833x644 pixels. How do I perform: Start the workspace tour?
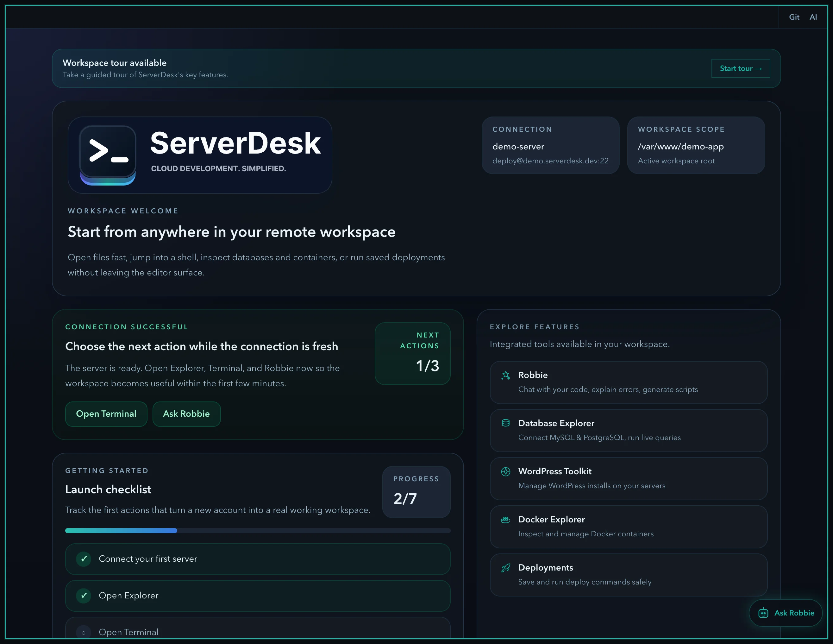pos(741,68)
